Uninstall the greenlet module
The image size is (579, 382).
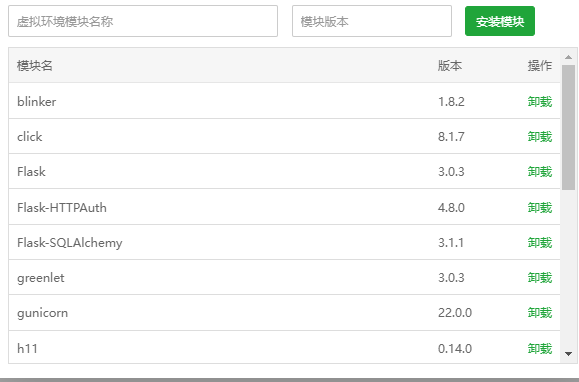pos(539,278)
